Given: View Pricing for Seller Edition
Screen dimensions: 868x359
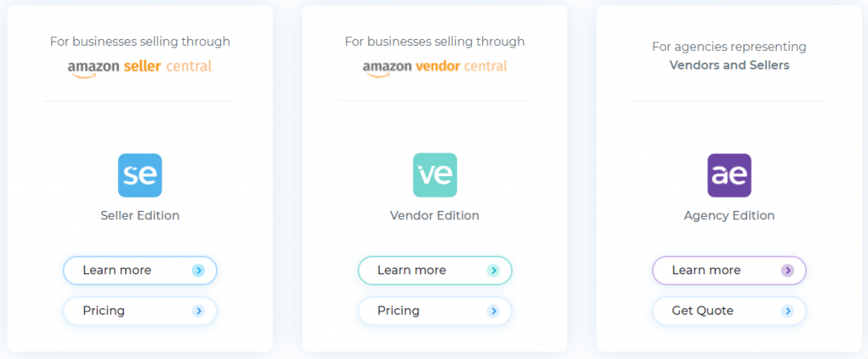Looking at the screenshot, I should pos(140,311).
